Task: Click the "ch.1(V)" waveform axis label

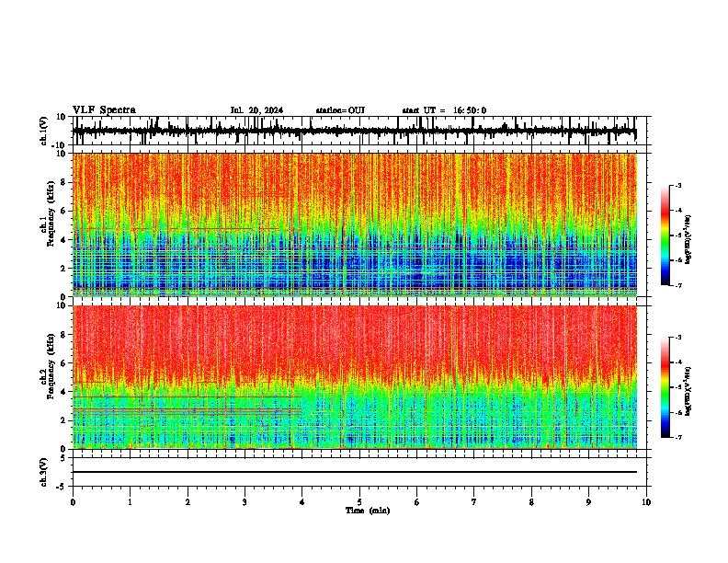Action: point(44,131)
